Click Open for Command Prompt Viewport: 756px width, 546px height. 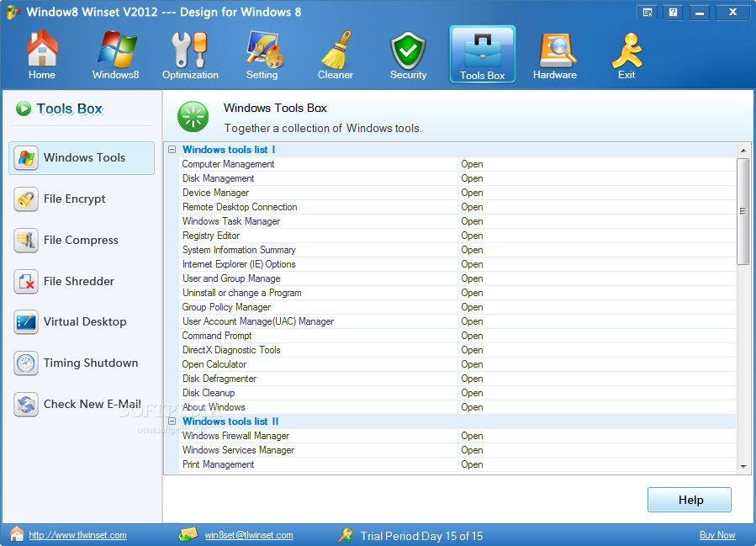472,336
